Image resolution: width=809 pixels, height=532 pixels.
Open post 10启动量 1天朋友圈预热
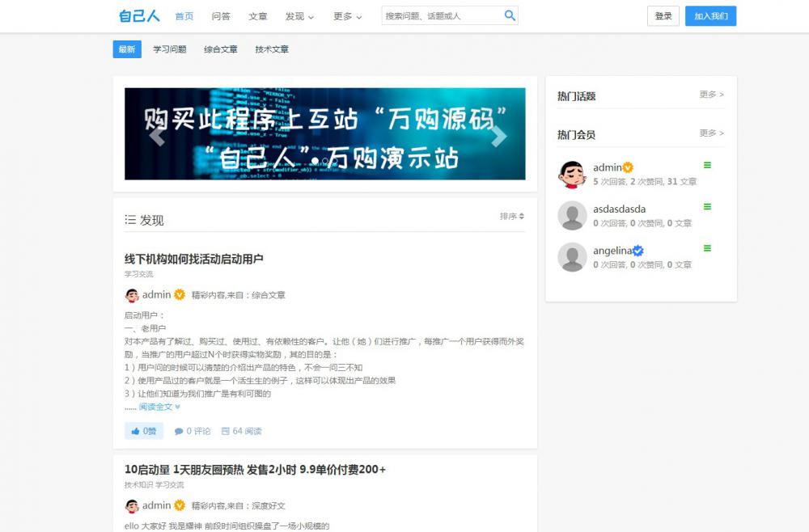tap(255, 470)
